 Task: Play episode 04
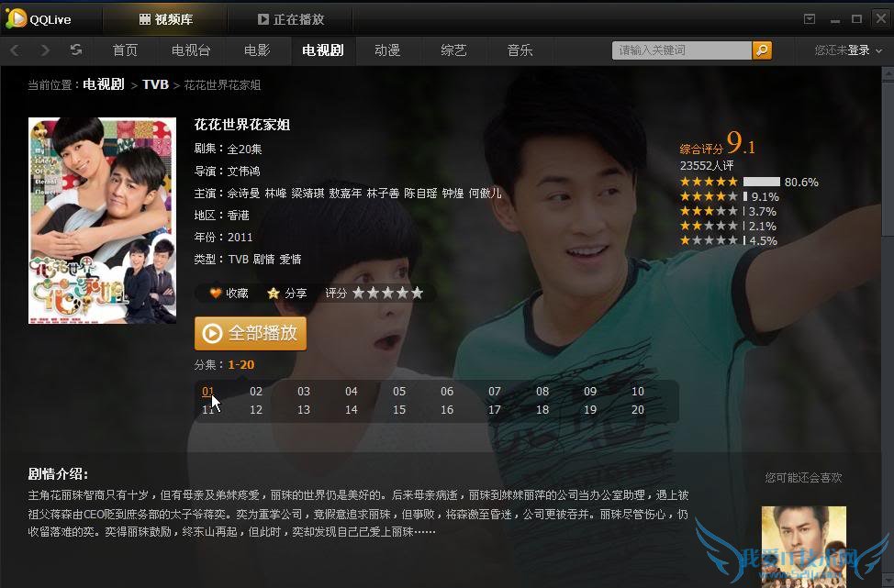click(352, 392)
